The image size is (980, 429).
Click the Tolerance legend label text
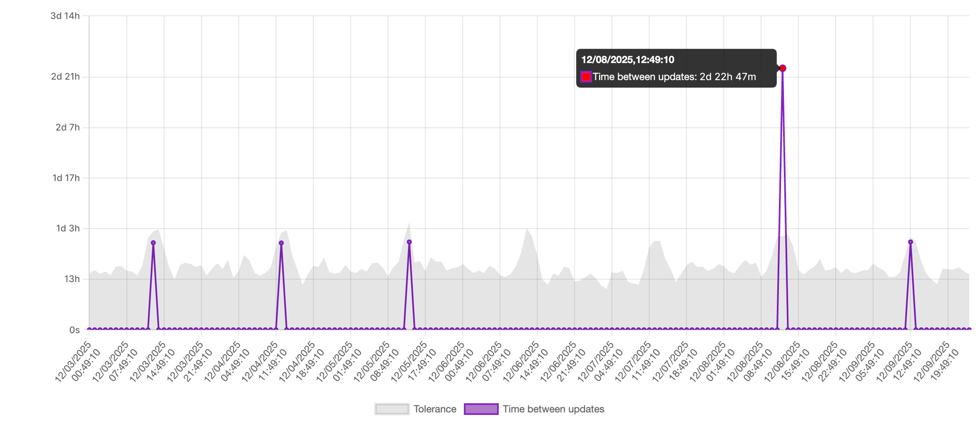(x=435, y=409)
